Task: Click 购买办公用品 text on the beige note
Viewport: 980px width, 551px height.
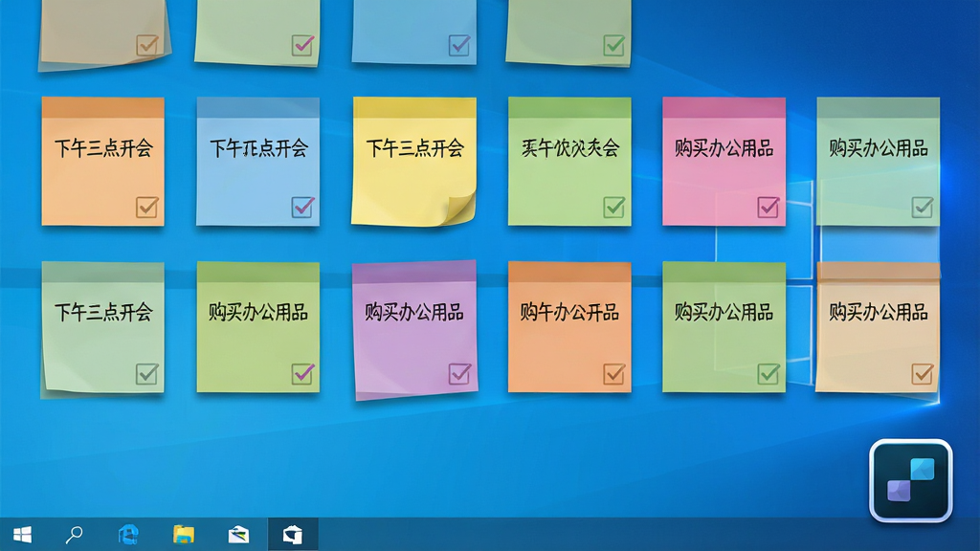Action: tap(879, 312)
